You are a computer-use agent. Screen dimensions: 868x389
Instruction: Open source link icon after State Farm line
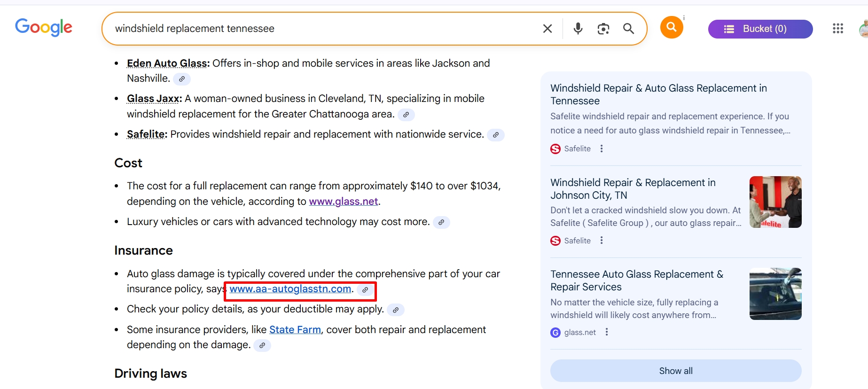262,345
